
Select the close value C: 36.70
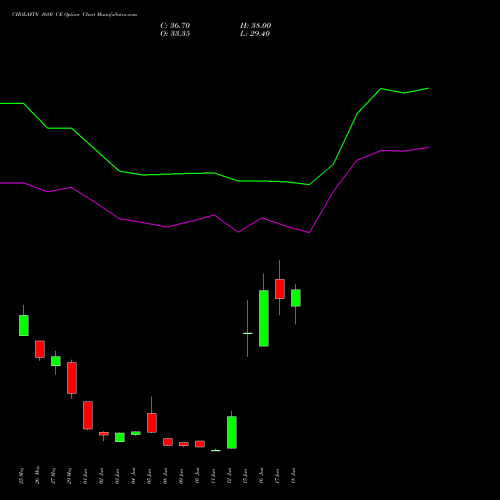(x=175, y=25)
